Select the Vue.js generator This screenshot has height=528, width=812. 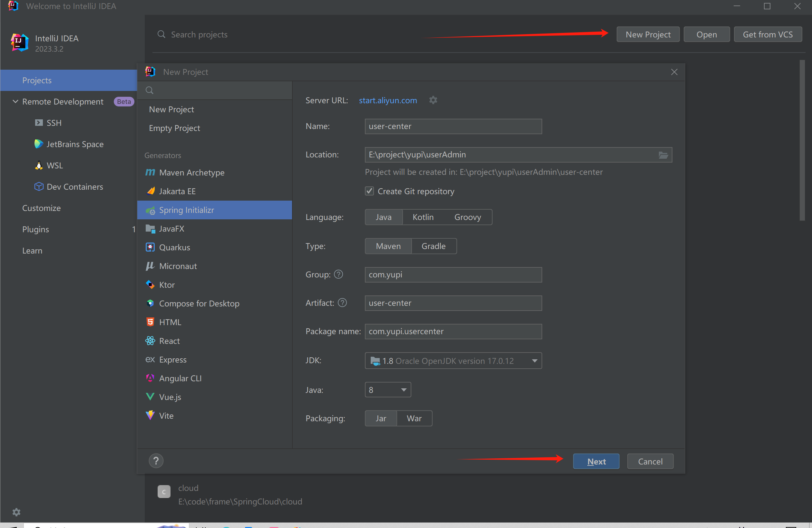pos(170,397)
